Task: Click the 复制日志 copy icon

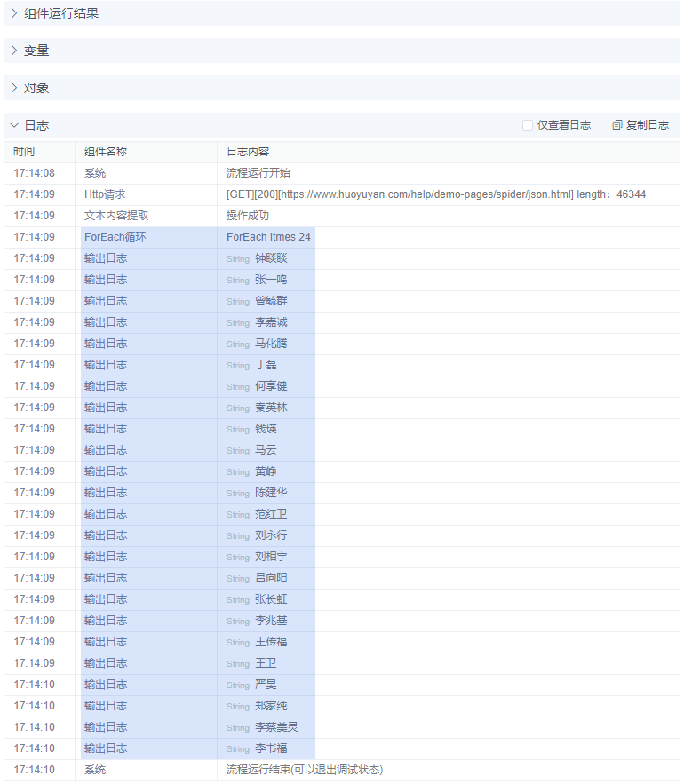Action: [x=617, y=125]
